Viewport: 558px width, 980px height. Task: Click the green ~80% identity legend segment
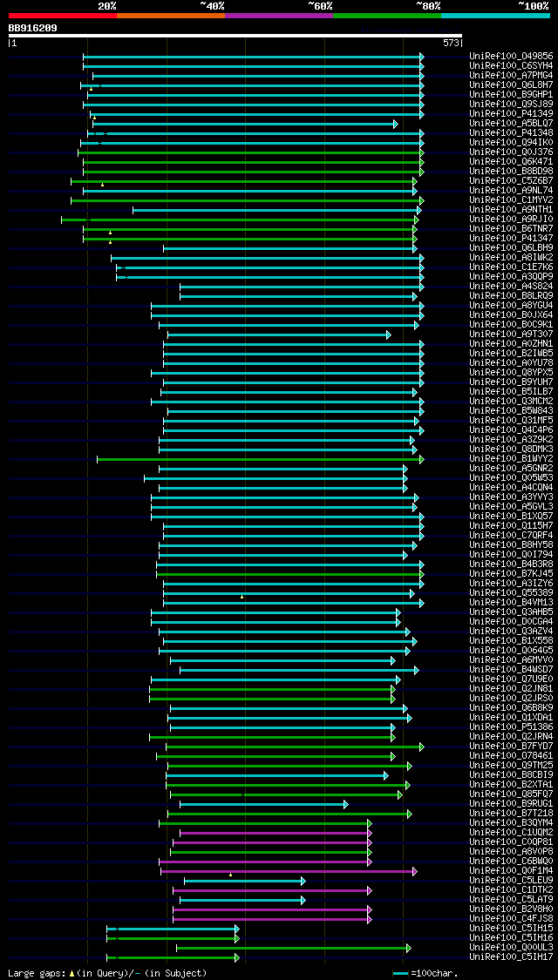click(387, 15)
